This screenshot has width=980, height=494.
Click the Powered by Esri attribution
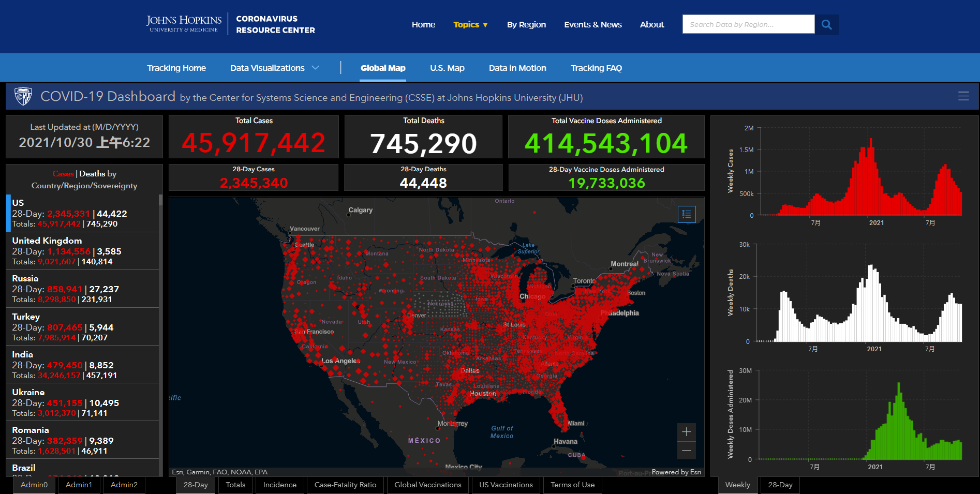676,472
